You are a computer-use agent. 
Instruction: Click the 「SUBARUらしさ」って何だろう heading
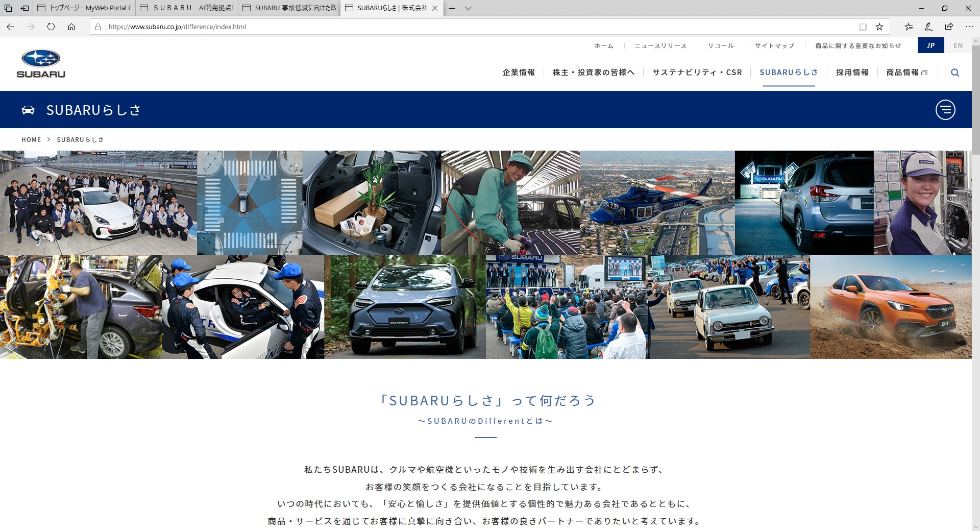click(x=486, y=400)
